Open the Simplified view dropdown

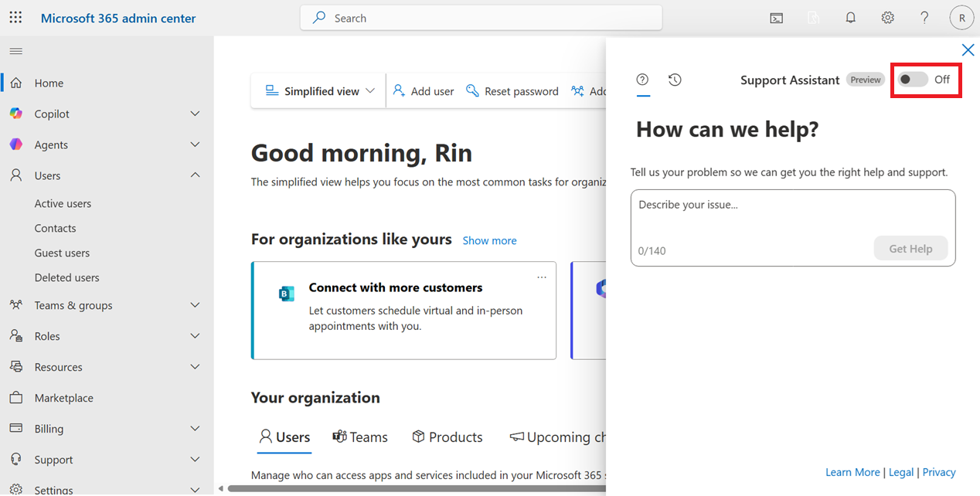click(x=319, y=91)
